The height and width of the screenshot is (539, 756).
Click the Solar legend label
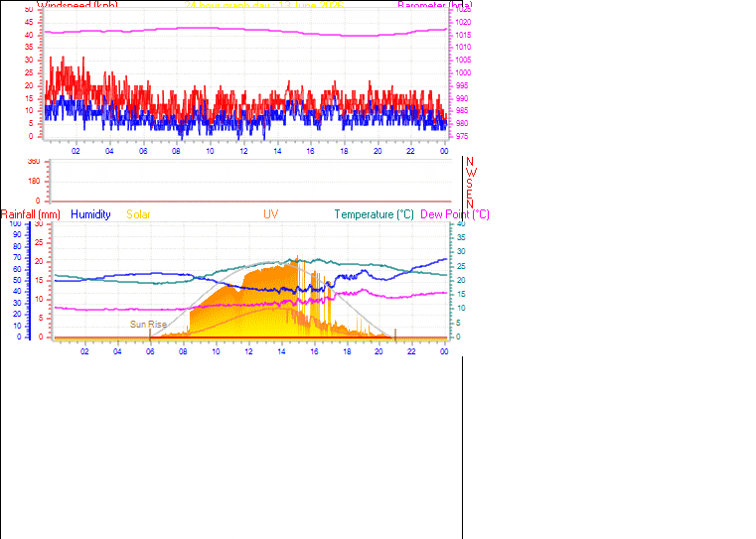[x=138, y=214]
